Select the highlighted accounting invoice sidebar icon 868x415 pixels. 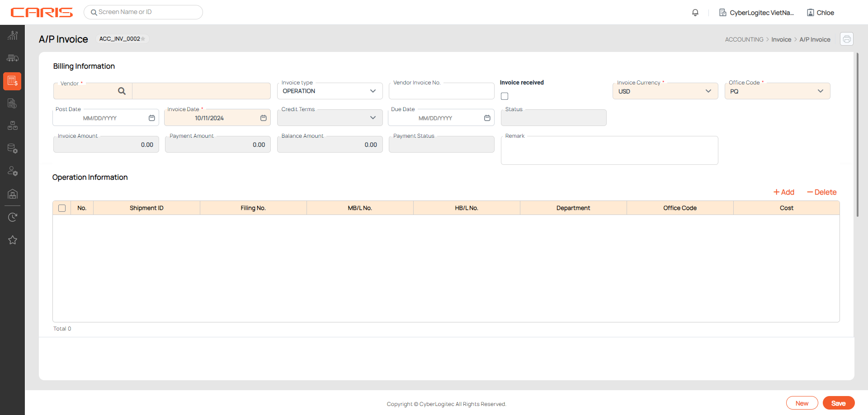[x=13, y=81]
